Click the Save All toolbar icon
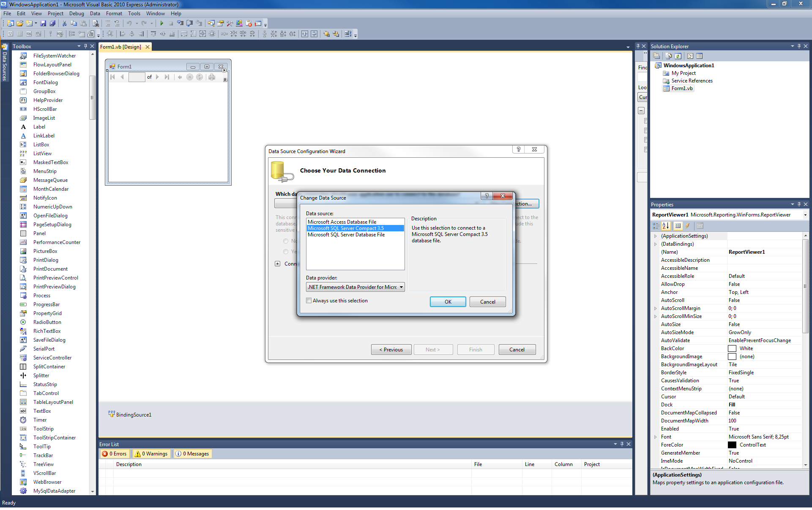This screenshot has height=510, width=812. (52, 23)
